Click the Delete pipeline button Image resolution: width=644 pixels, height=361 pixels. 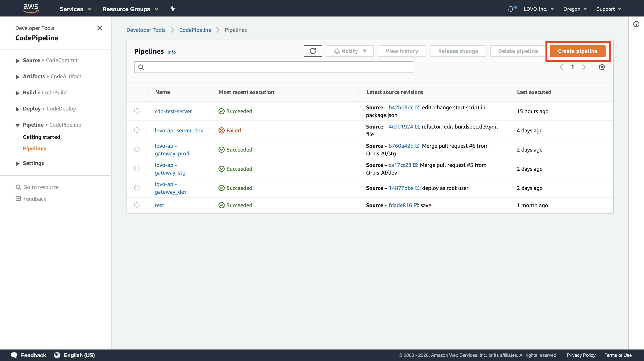(x=518, y=51)
